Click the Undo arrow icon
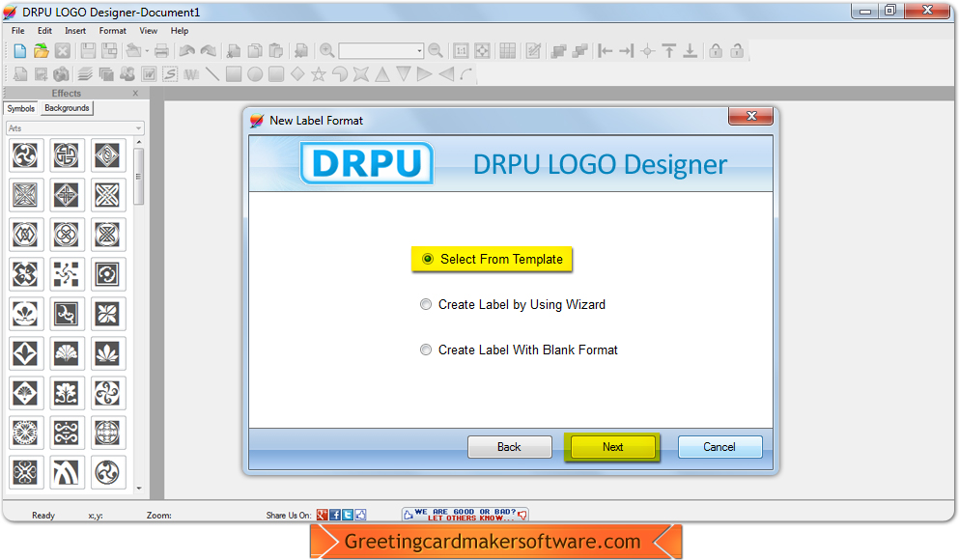 coord(187,51)
